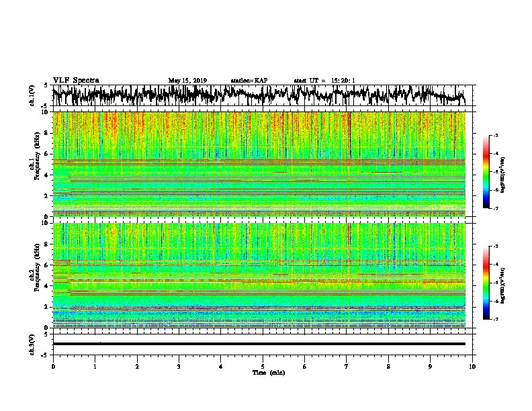Click time axis tick label "3"
Image resolution: width=532 pixels, height=411 pixels.
(179, 367)
